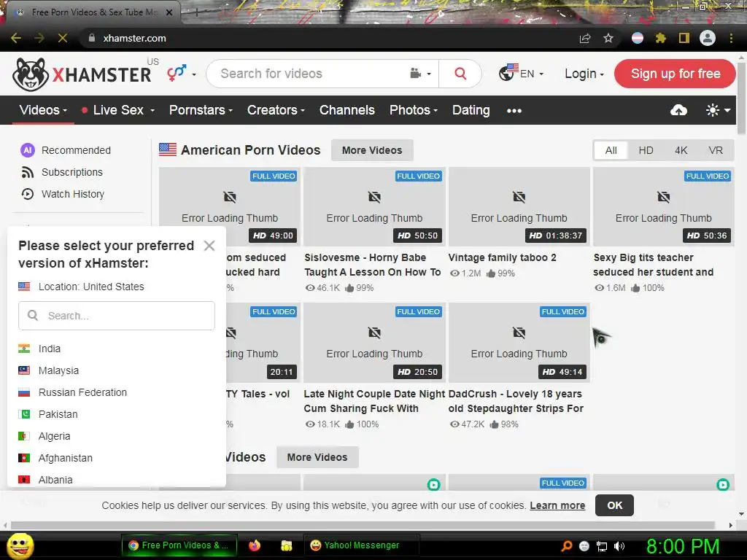Click the striped extension icon beside the star
747x560 pixels.
coord(638,38)
